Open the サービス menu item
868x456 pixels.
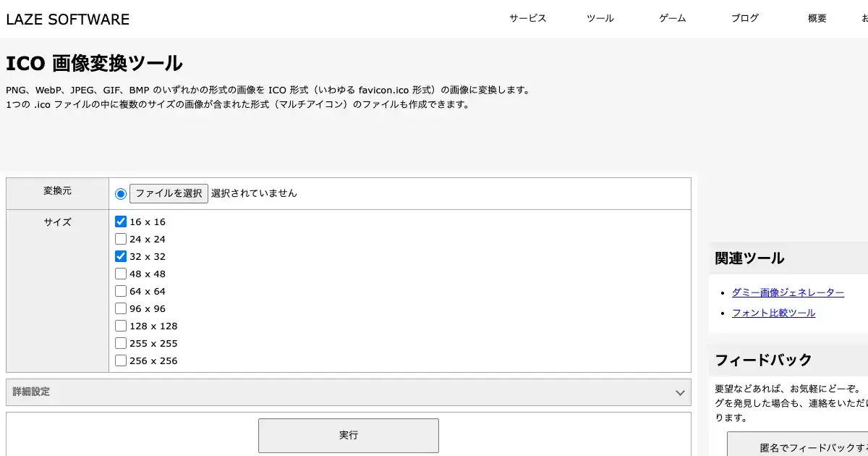[x=527, y=19]
